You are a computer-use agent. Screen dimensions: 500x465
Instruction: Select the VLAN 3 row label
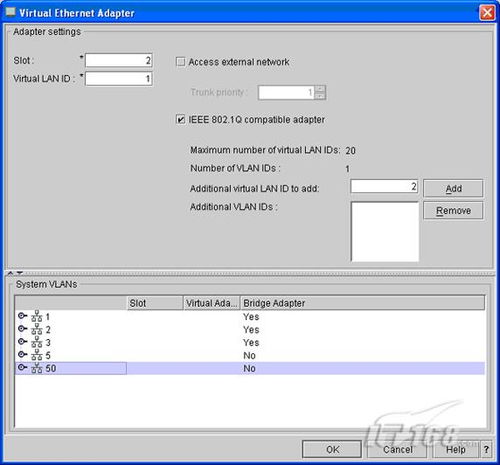click(x=48, y=342)
